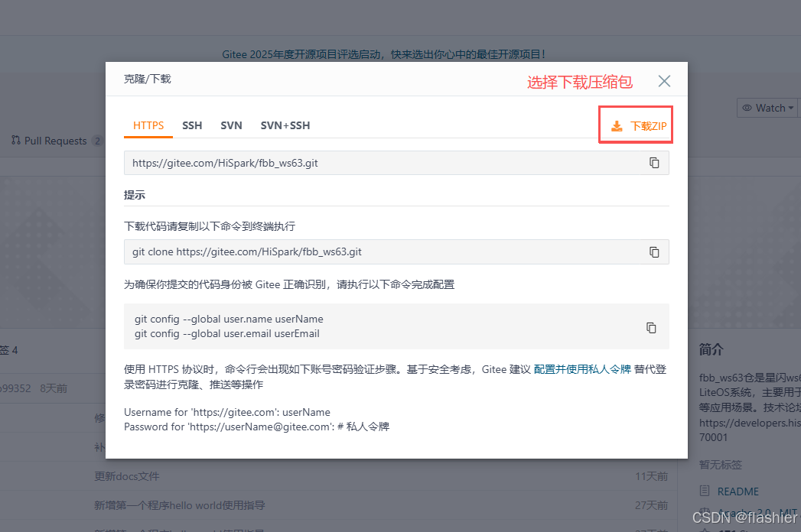Click the 11天前 timestamp
The height and width of the screenshot is (532, 801).
(x=651, y=476)
